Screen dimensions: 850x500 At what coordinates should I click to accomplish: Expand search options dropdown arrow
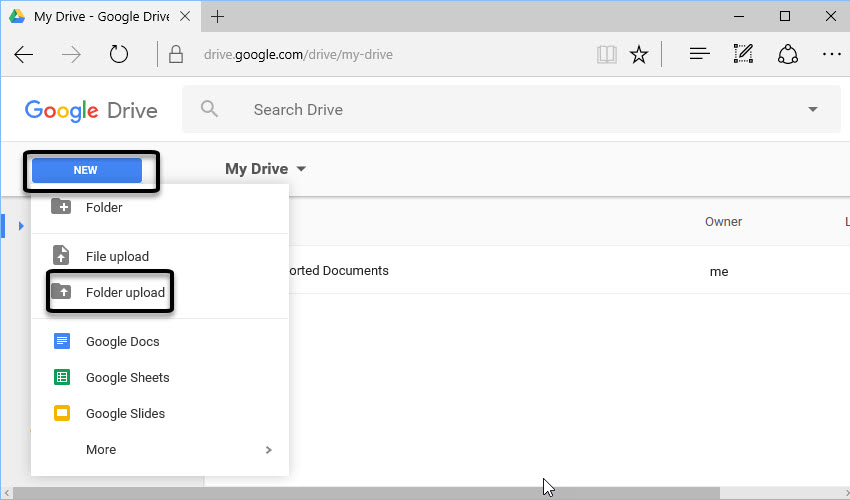point(813,109)
